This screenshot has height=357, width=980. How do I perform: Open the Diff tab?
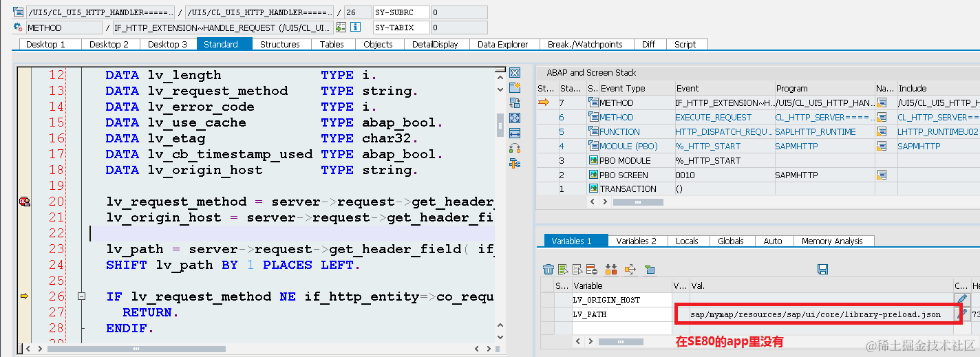click(x=648, y=44)
